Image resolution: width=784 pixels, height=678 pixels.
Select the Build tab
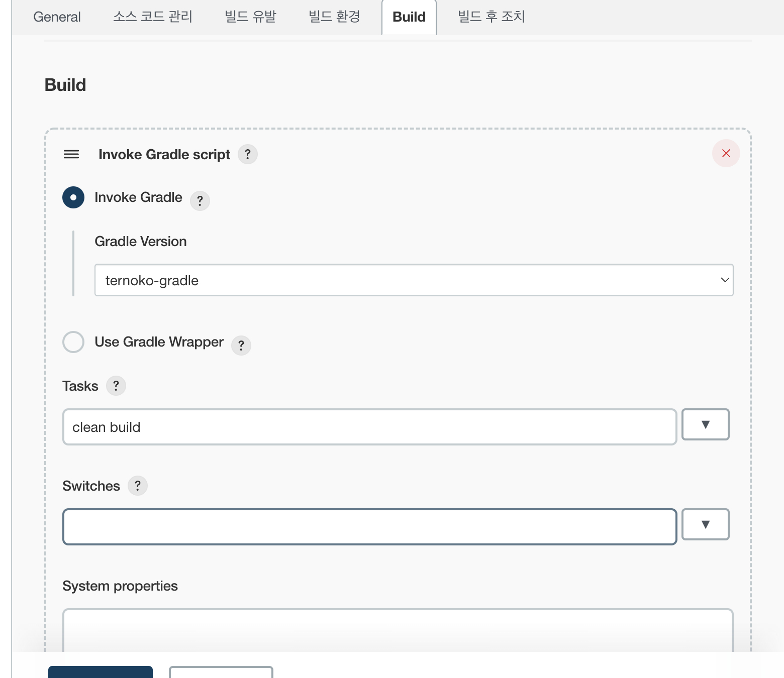pyautogui.click(x=409, y=17)
